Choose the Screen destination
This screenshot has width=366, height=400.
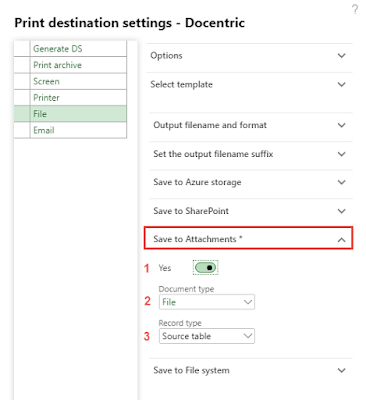click(x=78, y=81)
